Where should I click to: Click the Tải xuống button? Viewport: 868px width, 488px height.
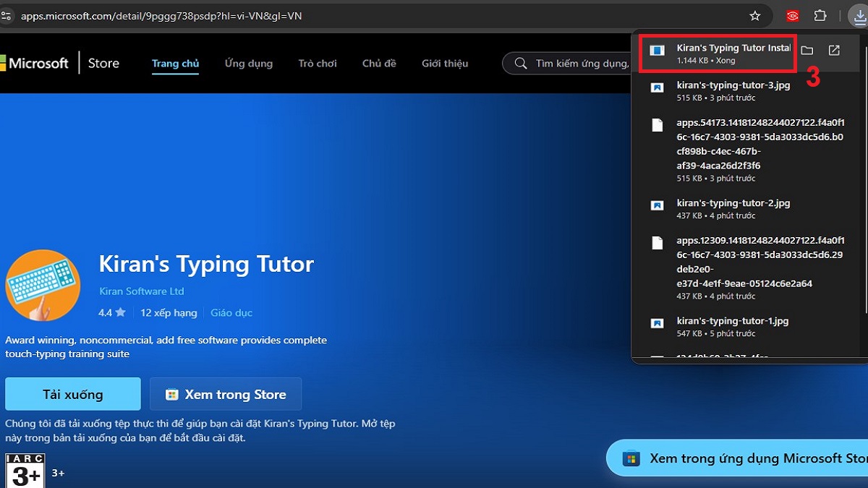tap(72, 394)
